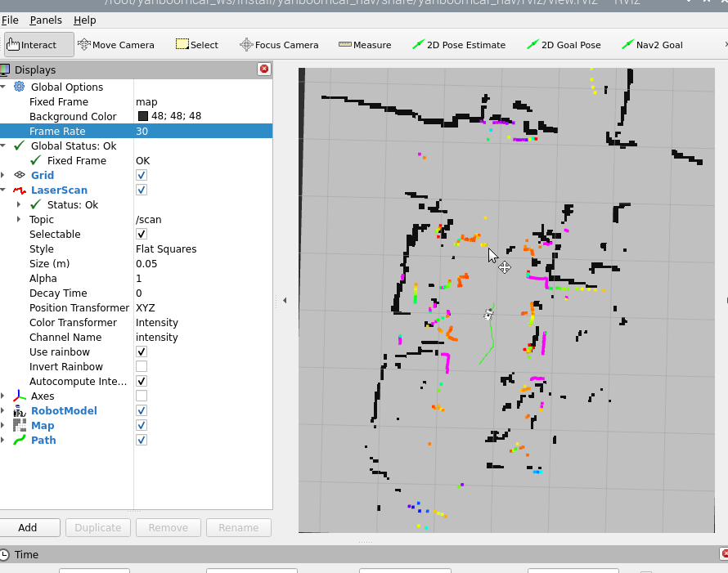Screen dimensions: 728x573
Task: Enable the Invert Rainbow checkbox
Action: coord(142,366)
